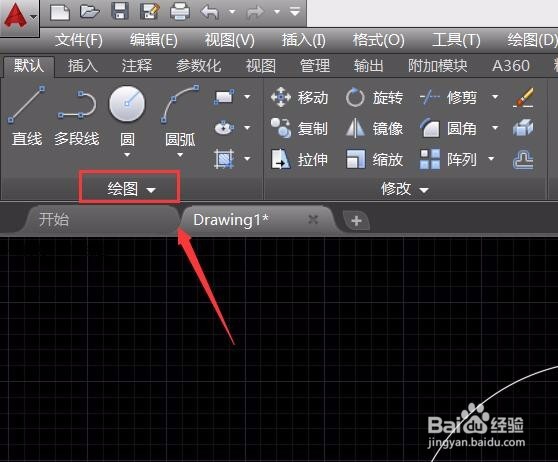
Task: Undo the last action with Undo arrow
Action: point(210,12)
